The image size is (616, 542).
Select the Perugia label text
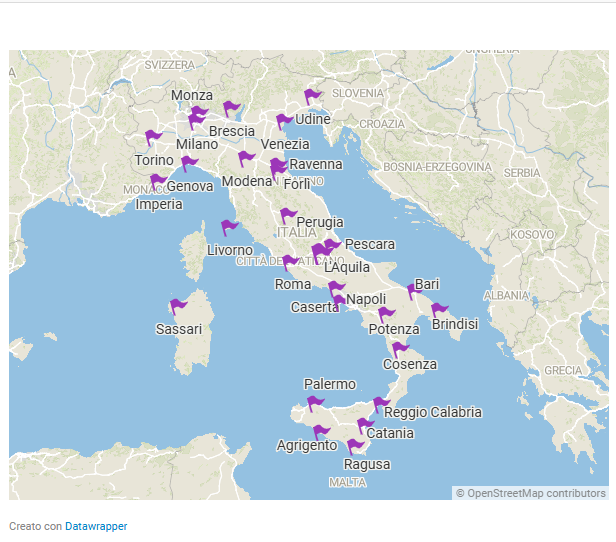[320, 222]
